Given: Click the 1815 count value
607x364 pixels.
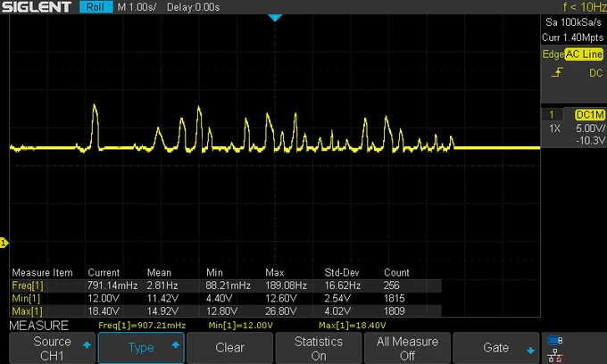Looking at the screenshot, I should tap(394, 299).
